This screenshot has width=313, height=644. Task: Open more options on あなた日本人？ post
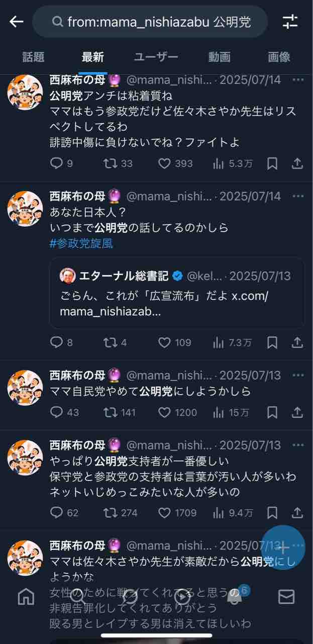click(x=298, y=195)
